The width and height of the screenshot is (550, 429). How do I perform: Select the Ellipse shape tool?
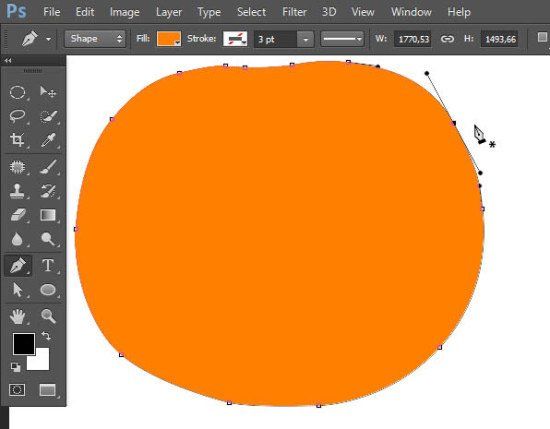click(48, 290)
